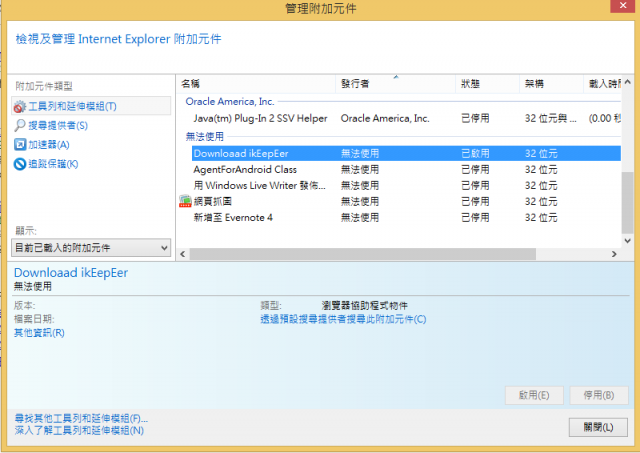Open 深入了解工具列和延伸模組(N) link
Screen dimensions: 640x453
(79, 430)
